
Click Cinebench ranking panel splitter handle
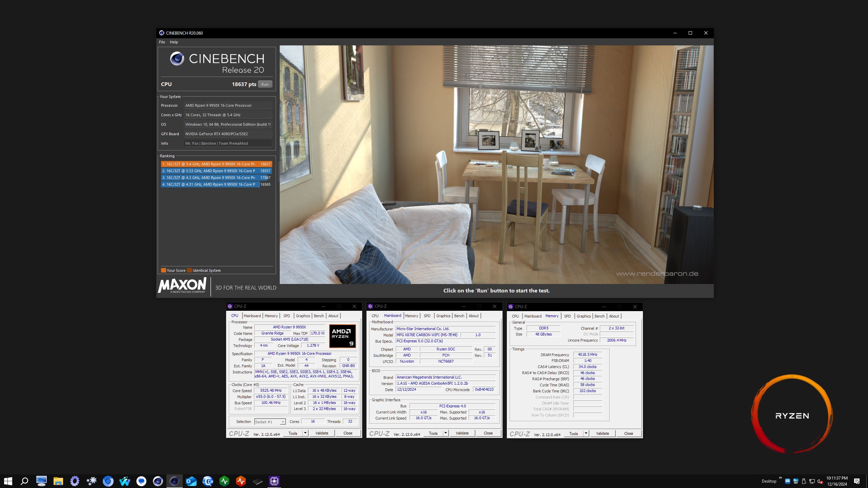(279, 172)
